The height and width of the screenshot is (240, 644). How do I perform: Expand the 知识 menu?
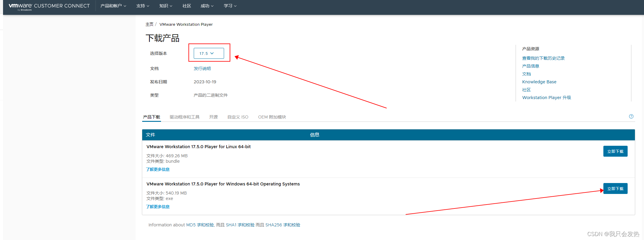tap(166, 6)
